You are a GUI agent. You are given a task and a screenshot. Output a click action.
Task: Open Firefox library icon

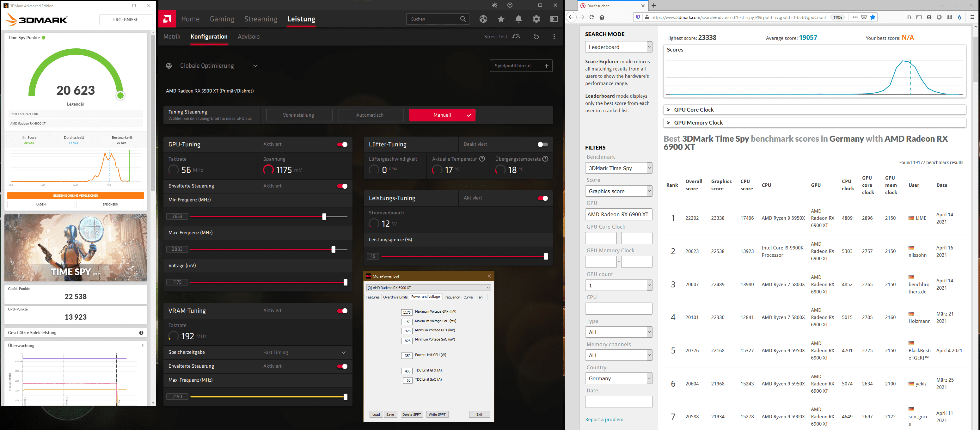click(909, 17)
